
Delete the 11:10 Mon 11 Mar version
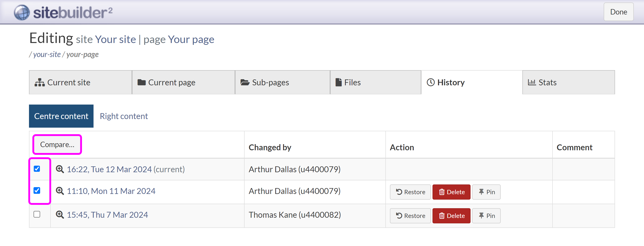tap(451, 192)
